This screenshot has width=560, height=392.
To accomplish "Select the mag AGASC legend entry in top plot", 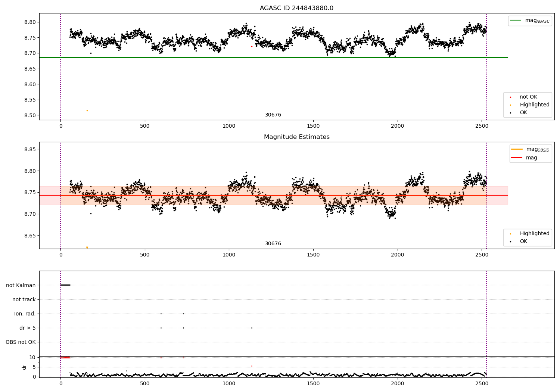I will 530,21.
